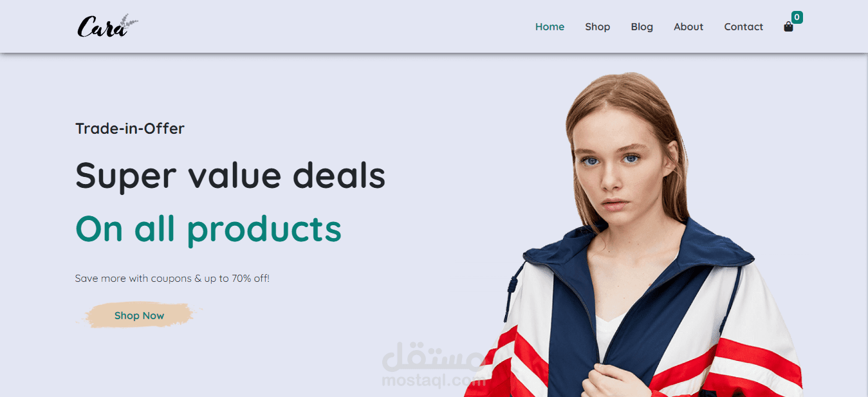Click the model's hand holding the zipper
The image size is (868, 397).
click(610, 381)
